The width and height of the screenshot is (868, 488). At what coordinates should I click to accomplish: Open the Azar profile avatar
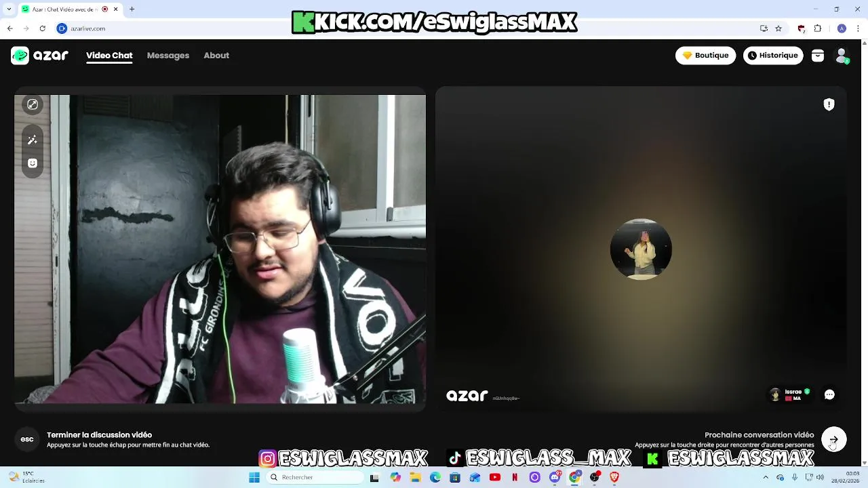[842, 56]
